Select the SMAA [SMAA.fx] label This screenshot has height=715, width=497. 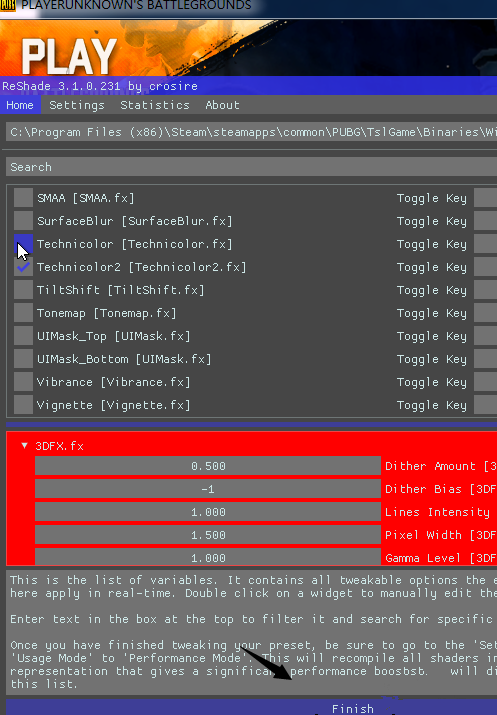pos(86,198)
